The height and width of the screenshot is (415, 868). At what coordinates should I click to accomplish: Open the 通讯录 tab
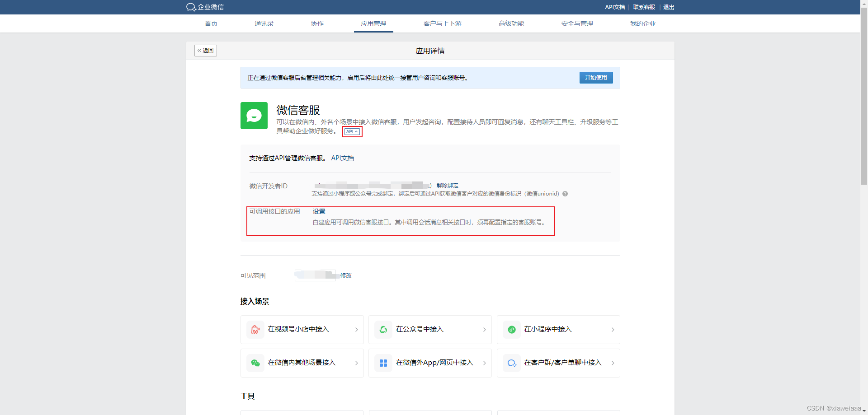(264, 23)
